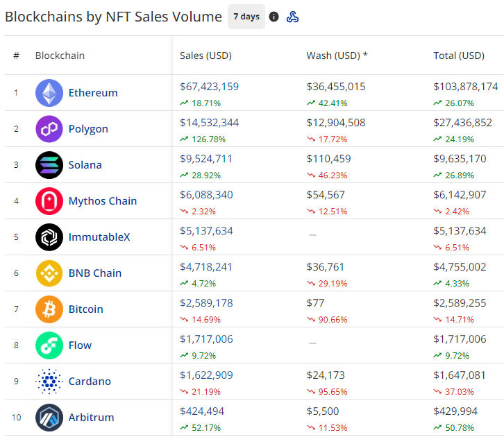504x437 pixels.
Task: Open the info icon beside 7 days
Action: (x=274, y=17)
